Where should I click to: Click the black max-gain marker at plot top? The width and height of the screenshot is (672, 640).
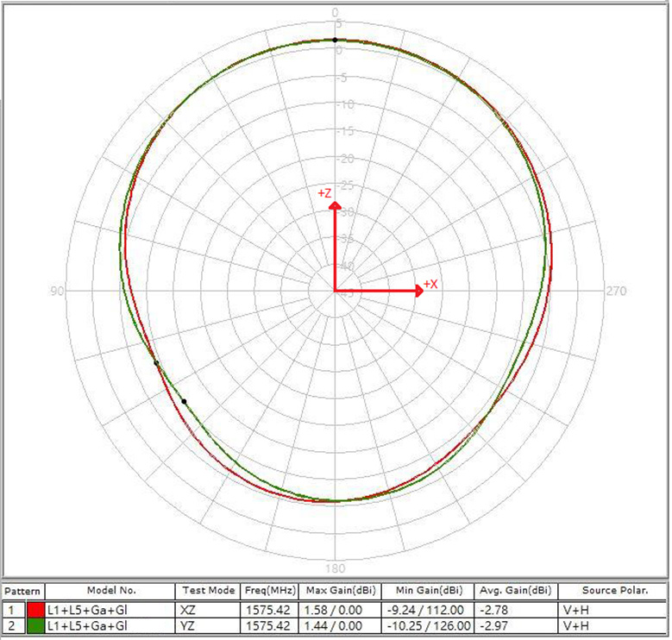point(335,40)
